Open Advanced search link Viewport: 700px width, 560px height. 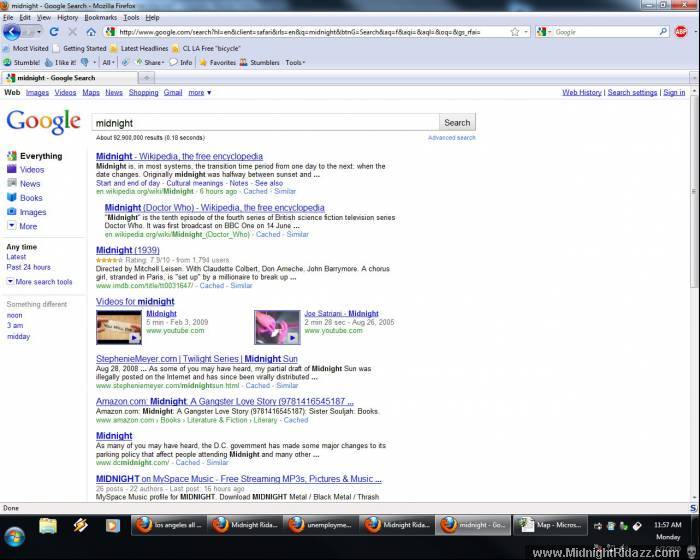pos(451,138)
